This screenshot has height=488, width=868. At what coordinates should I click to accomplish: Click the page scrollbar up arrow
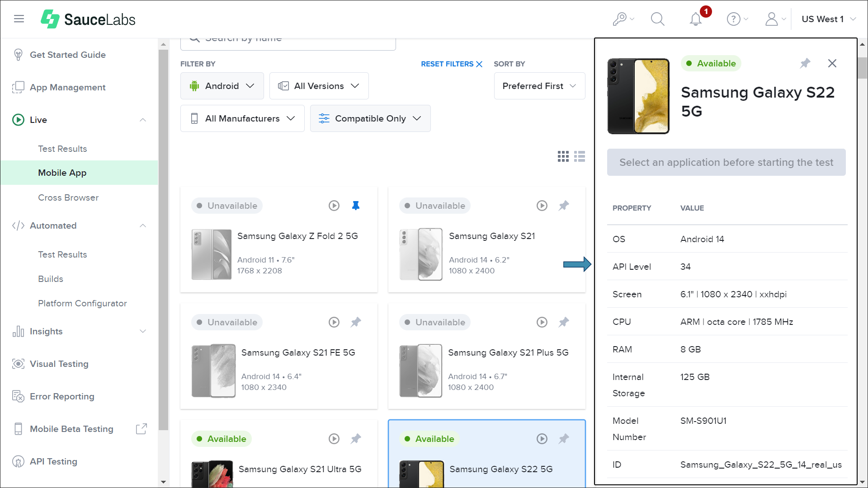[862, 44]
